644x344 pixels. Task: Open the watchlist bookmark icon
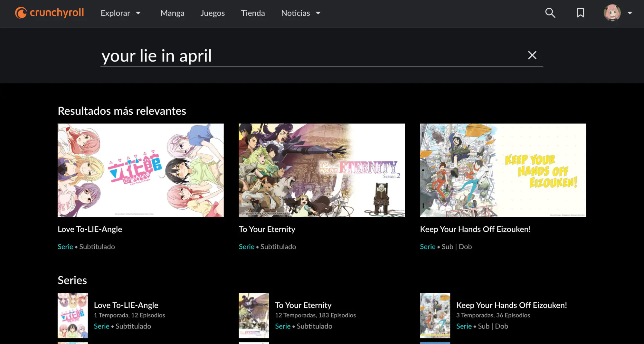[580, 13]
